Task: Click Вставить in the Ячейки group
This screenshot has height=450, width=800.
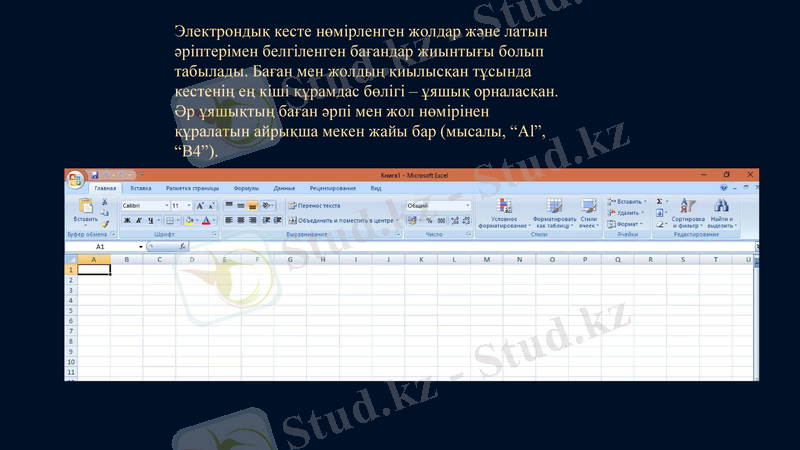Action: [628, 202]
